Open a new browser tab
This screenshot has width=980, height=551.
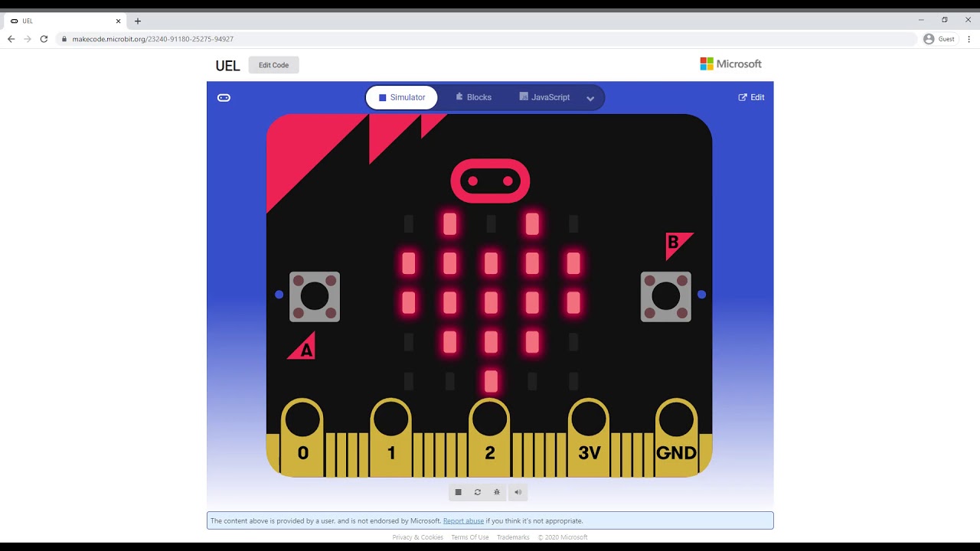coord(138,21)
